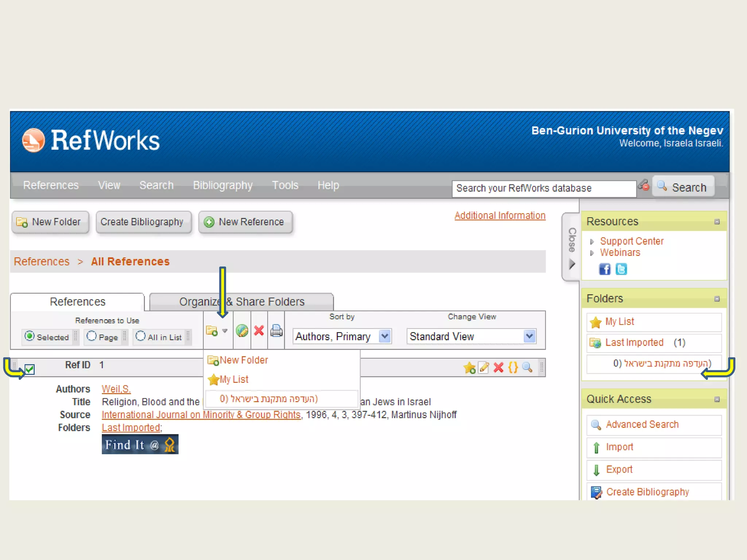This screenshot has height=560, width=747.
Task: Open the Standard View dropdown
Action: tap(529, 336)
